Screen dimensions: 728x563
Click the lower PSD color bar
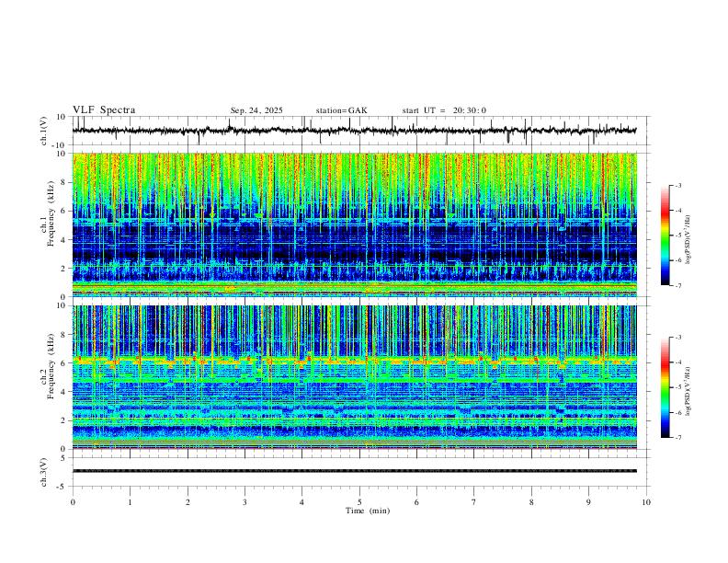[x=665, y=387]
